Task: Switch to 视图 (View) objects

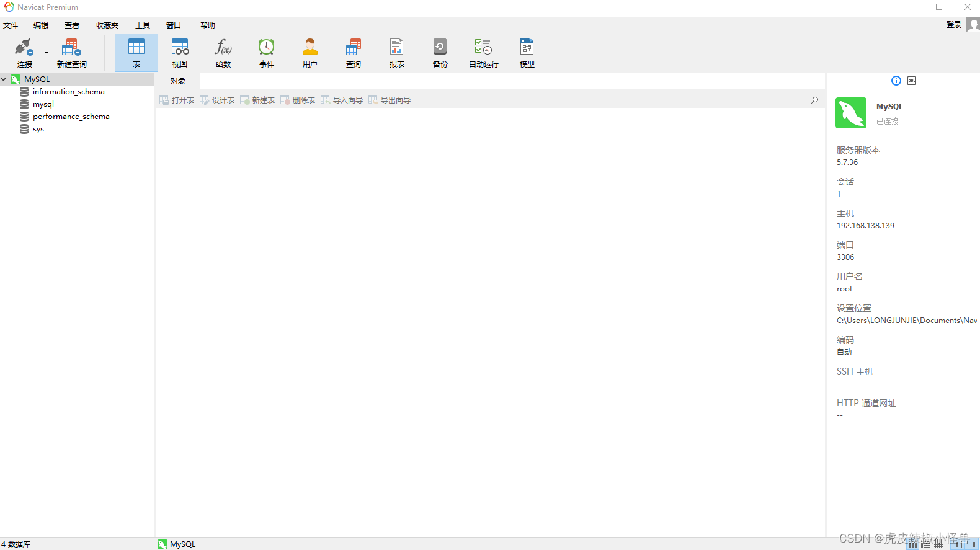Action: click(180, 53)
